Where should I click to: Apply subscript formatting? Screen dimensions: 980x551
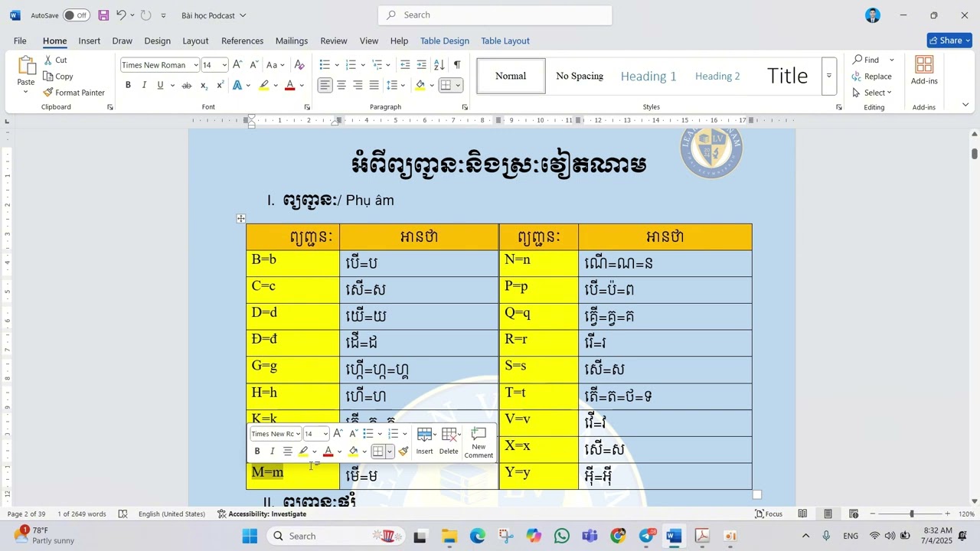tap(204, 85)
